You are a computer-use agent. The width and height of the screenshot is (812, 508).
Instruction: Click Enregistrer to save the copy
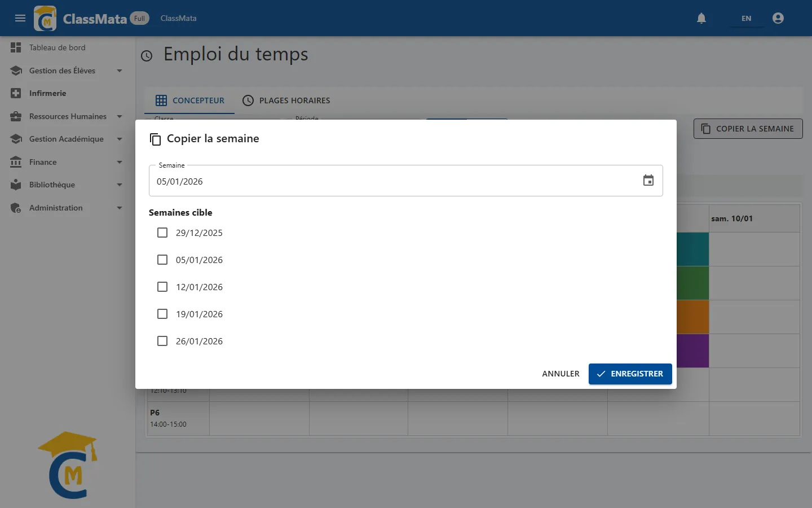[x=630, y=374]
